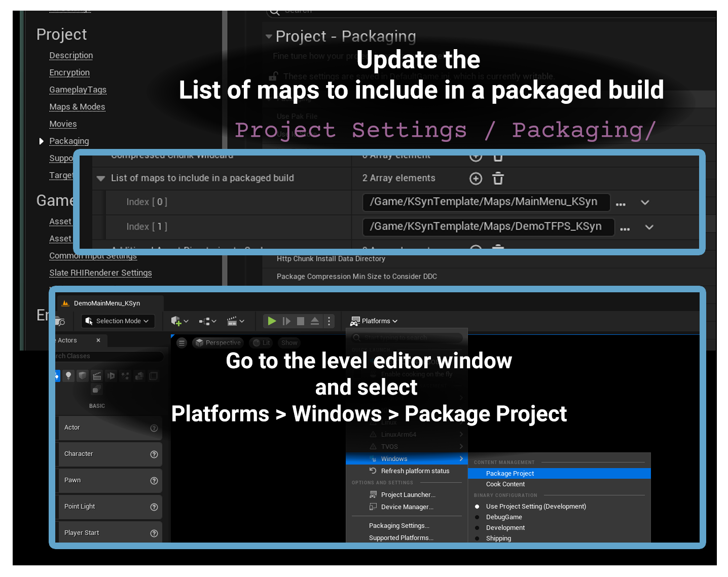Click the Skip/Advance frame button
The image size is (728, 577).
pos(286,321)
